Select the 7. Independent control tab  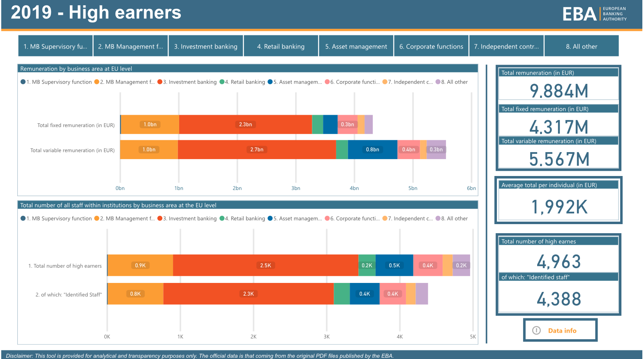506,46
